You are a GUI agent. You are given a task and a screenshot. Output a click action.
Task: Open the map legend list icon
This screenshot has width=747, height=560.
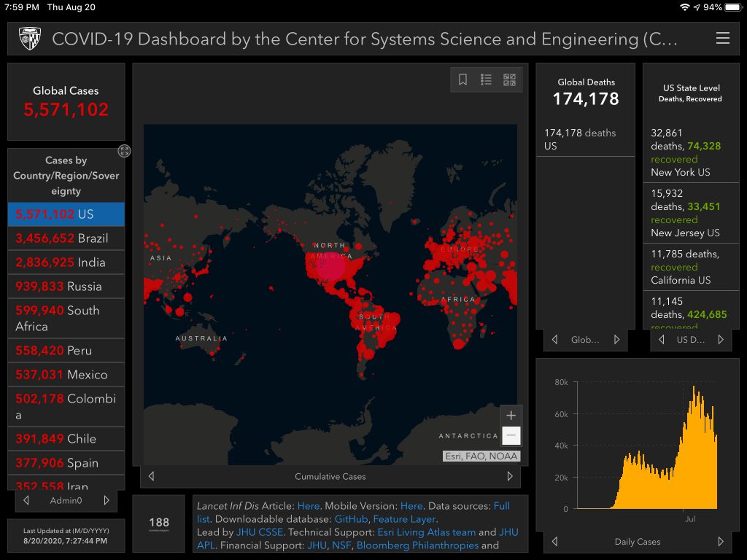point(486,79)
